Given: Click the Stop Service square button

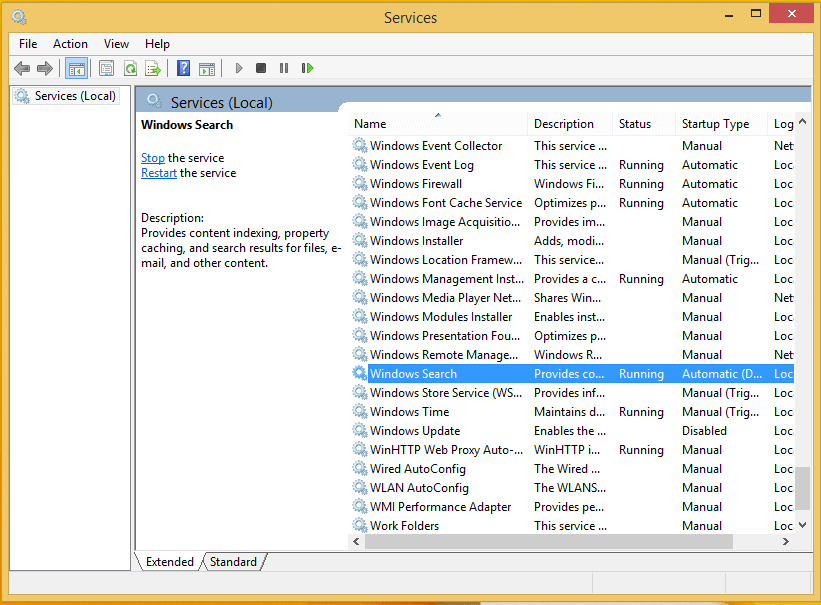Looking at the screenshot, I should click(x=261, y=68).
